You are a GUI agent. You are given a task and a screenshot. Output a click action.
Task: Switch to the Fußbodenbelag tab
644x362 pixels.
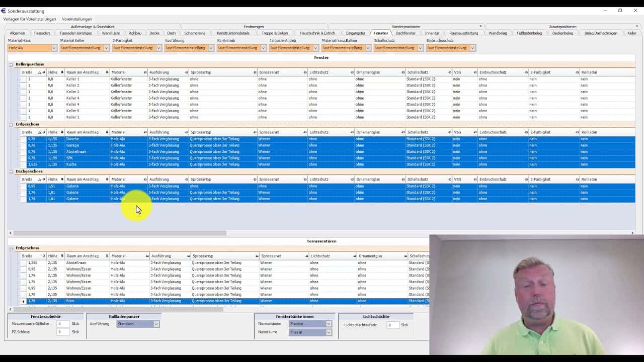point(530,33)
